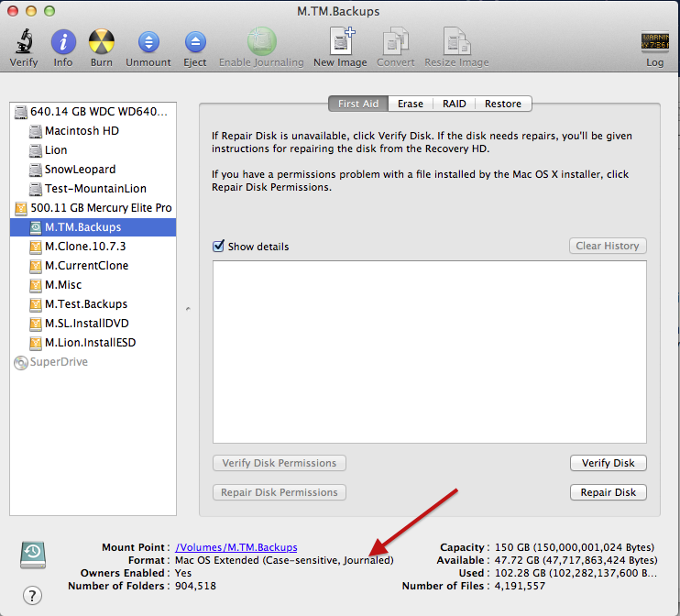Click the green zoom window button

pos(49,11)
